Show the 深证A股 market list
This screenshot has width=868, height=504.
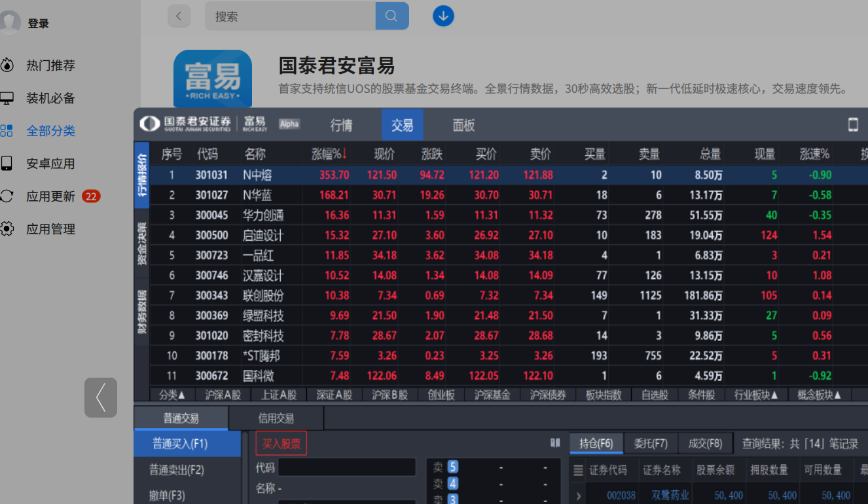(335, 395)
